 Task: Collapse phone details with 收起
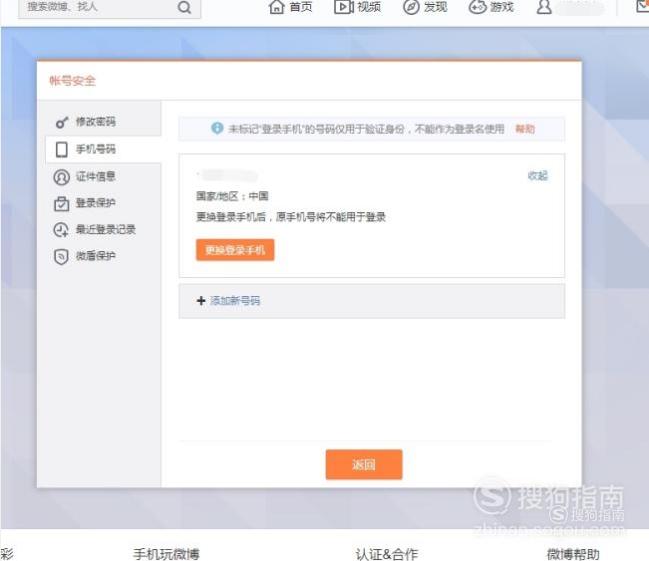(x=537, y=176)
